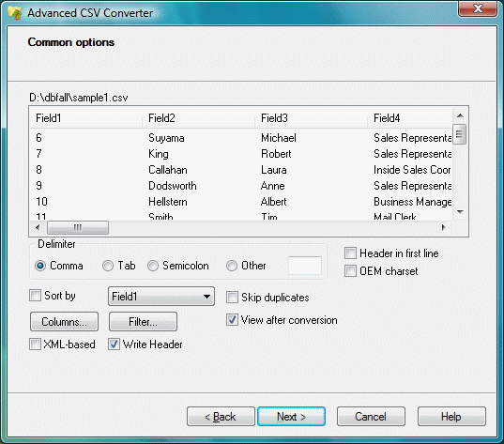Select the Semicolon delimiter radio button
The width and height of the screenshot is (504, 444).
click(x=153, y=266)
